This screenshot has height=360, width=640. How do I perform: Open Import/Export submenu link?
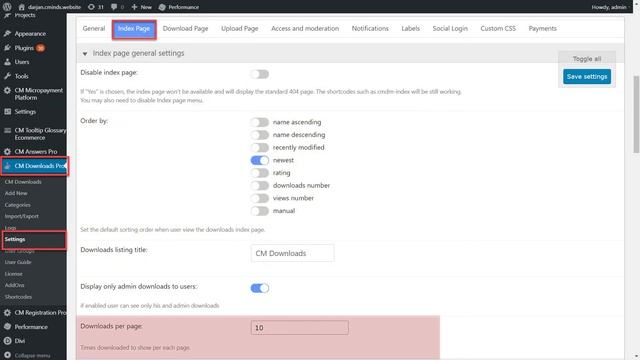pyautogui.click(x=22, y=216)
